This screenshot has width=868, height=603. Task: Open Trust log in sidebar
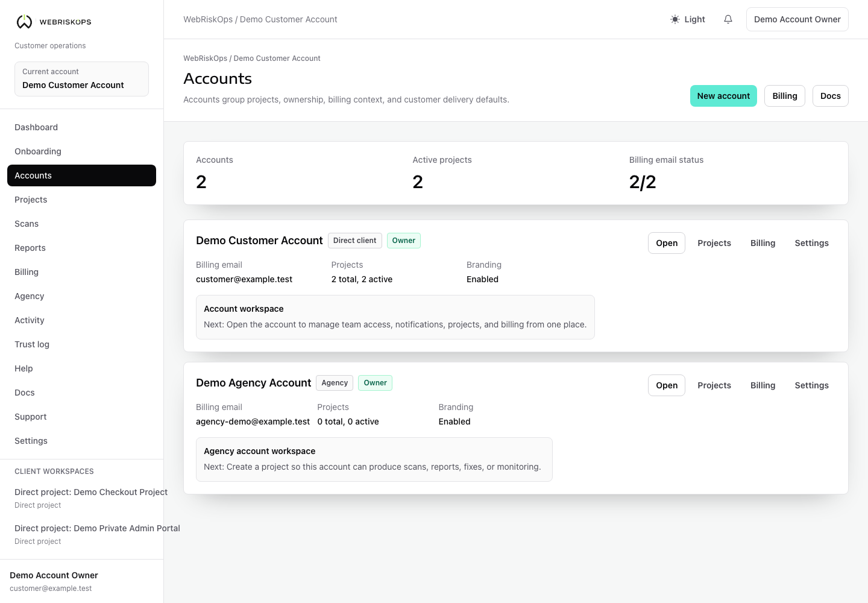81,344
